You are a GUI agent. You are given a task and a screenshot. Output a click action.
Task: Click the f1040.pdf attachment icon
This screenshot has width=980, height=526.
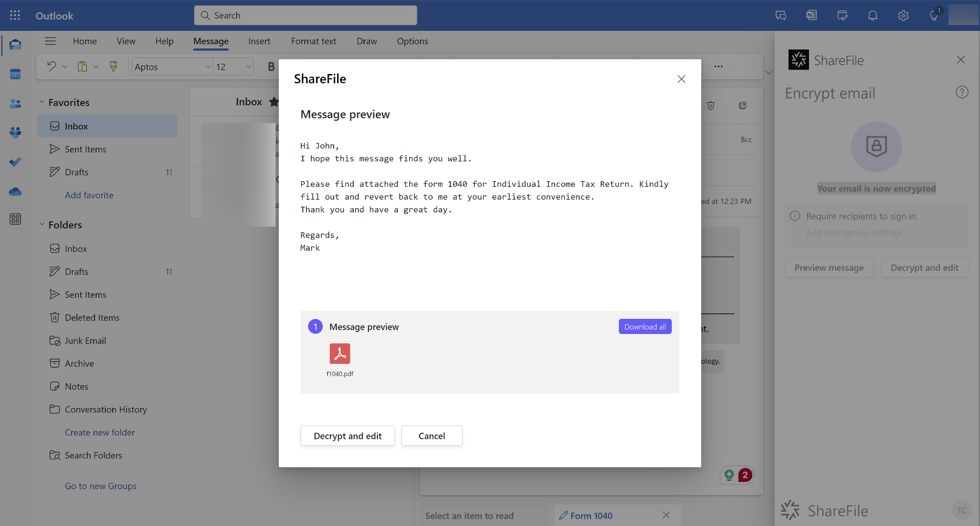click(340, 354)
